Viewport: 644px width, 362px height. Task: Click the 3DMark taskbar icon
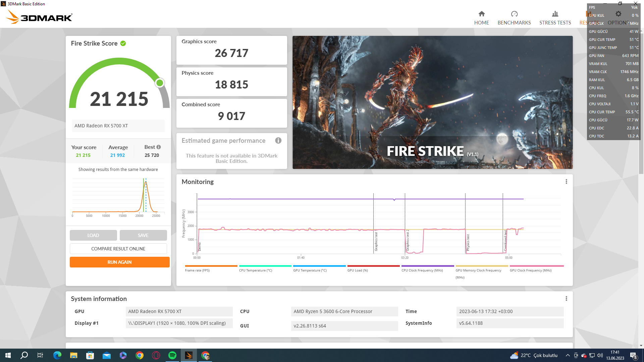[x=189, y=355]
